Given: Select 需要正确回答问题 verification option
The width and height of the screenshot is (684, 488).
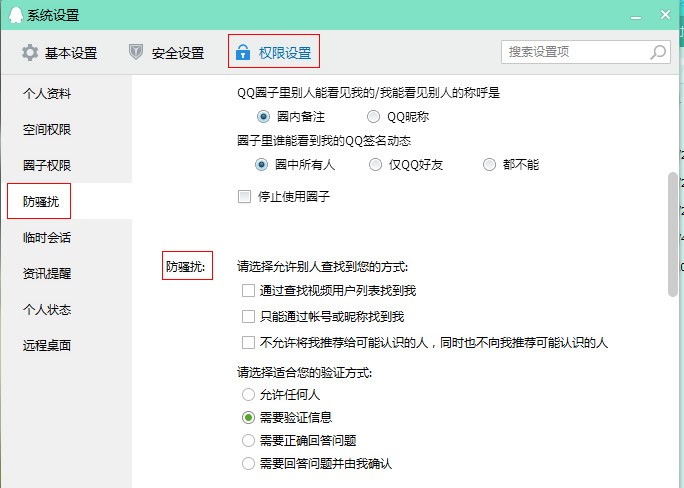Looking at the screenshot, I should tap(248, 440).
